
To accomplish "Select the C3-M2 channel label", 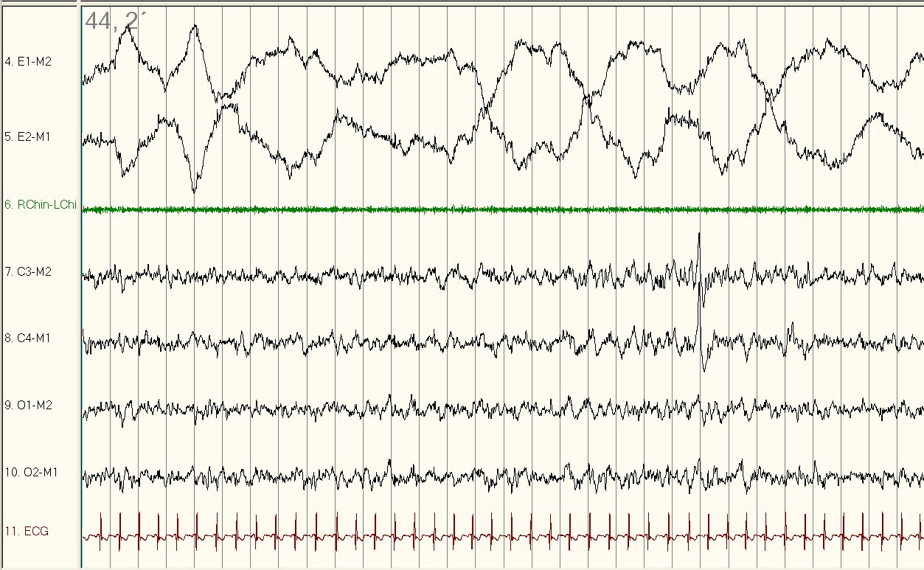I will coord(28,271).
